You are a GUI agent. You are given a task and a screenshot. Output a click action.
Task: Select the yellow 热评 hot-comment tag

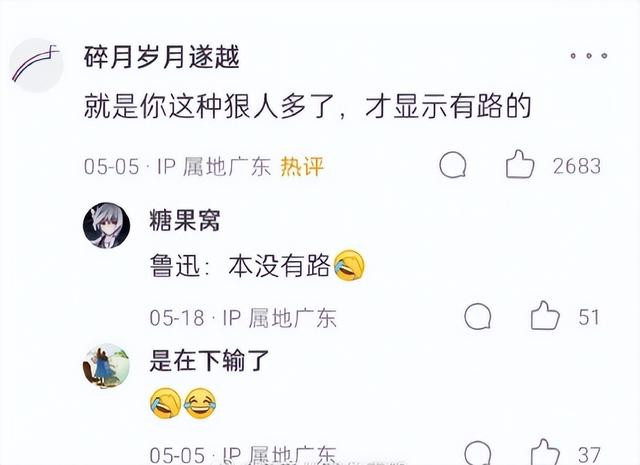click(302, 166)
